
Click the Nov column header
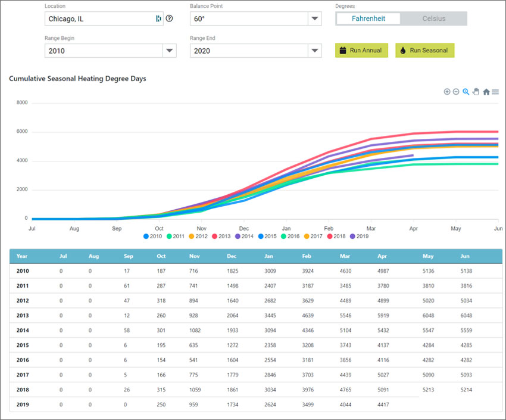[194, 256]
